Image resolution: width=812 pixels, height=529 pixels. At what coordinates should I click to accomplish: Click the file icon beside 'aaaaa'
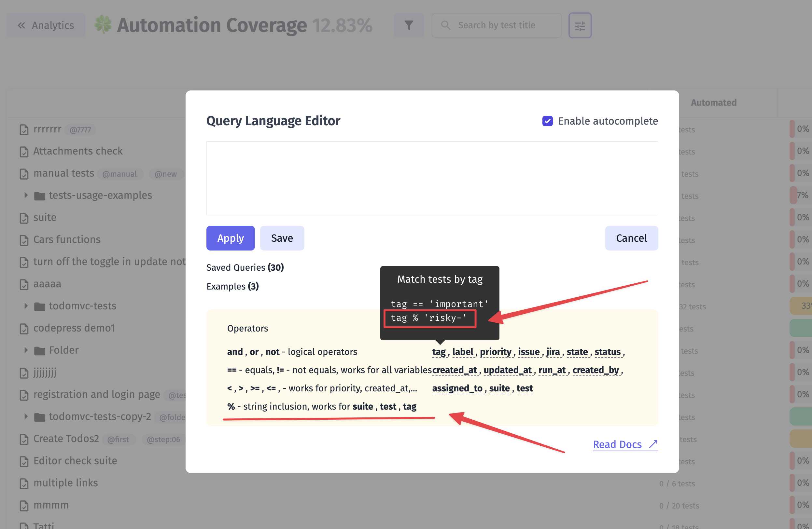click(x=24, y=284)
